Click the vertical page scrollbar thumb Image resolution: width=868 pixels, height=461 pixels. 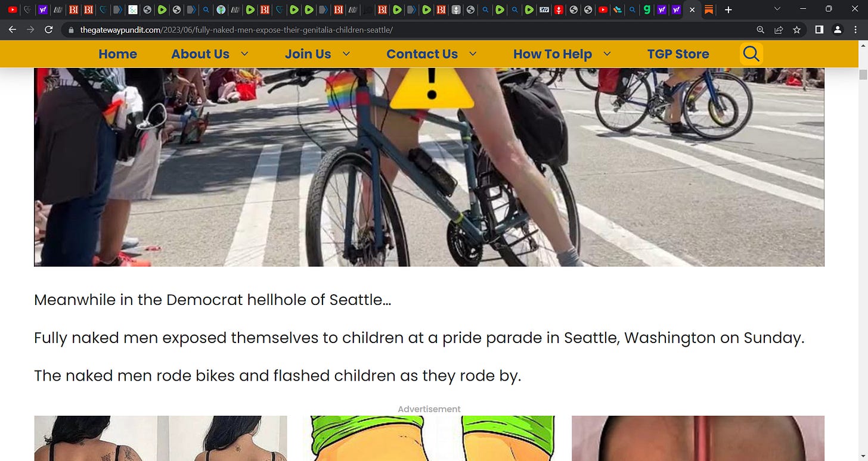(x=863, y=74)
